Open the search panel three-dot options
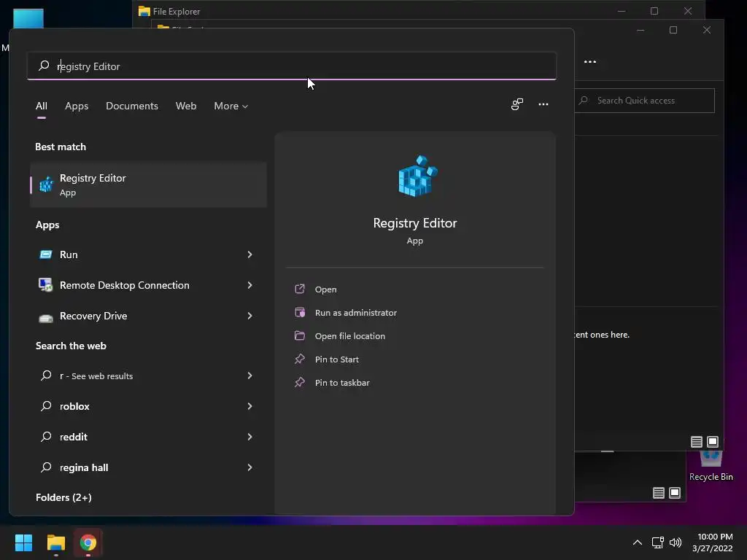Screen dimensions: 747x560 click(543, 104)
